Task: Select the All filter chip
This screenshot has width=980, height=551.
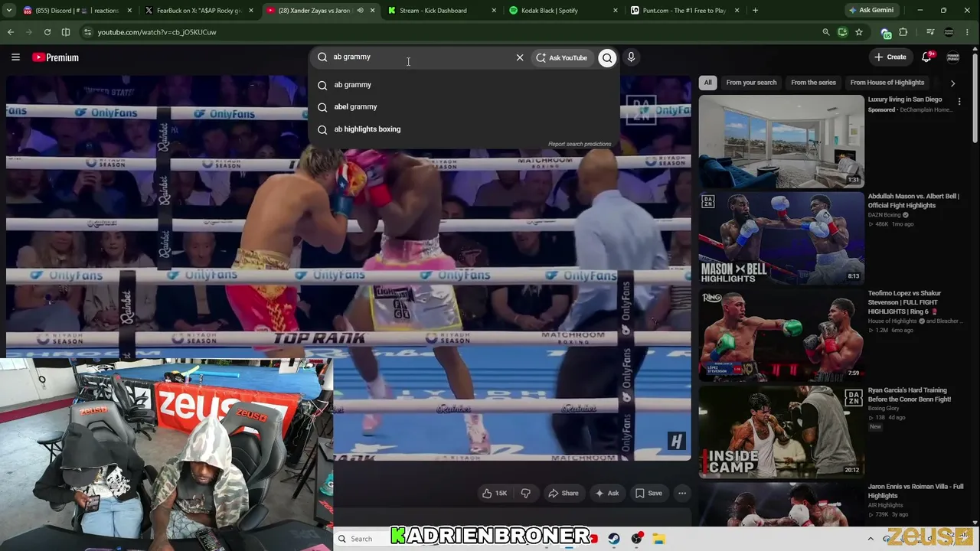Action: pos(708,83)
